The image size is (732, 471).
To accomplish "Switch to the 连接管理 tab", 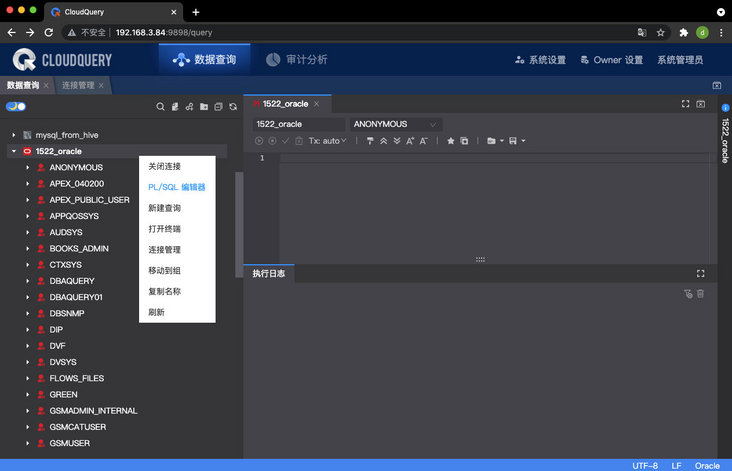I will click(78, 86).
